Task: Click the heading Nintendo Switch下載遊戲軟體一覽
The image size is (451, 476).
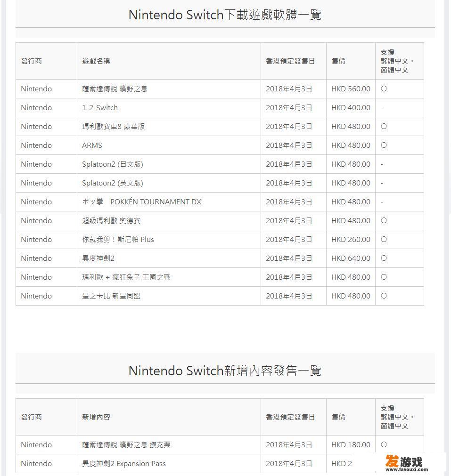Action: click(225, 15)
